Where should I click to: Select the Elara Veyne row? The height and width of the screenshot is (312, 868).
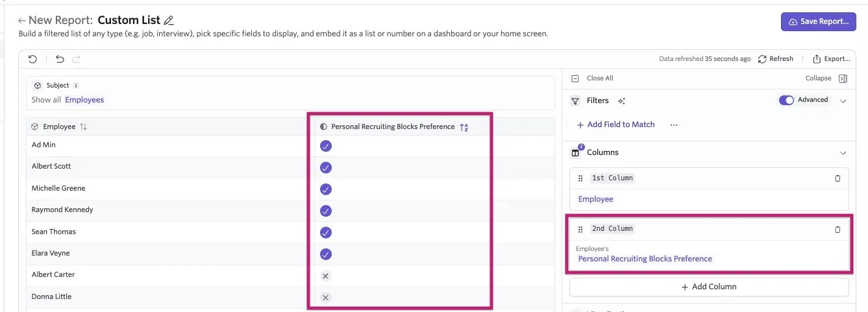(x=290, y=254)
